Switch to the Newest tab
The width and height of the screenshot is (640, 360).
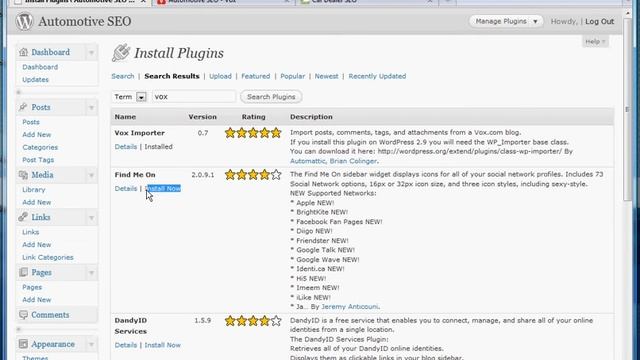click(x=326, y=76)
